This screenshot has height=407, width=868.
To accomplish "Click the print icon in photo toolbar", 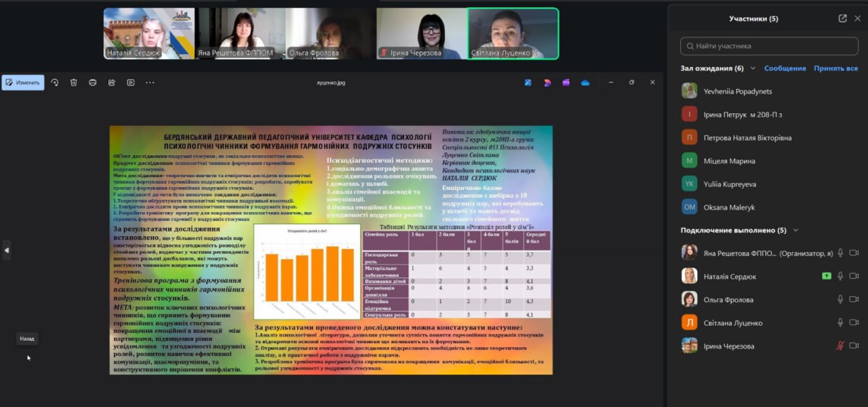I will (93, 83).
